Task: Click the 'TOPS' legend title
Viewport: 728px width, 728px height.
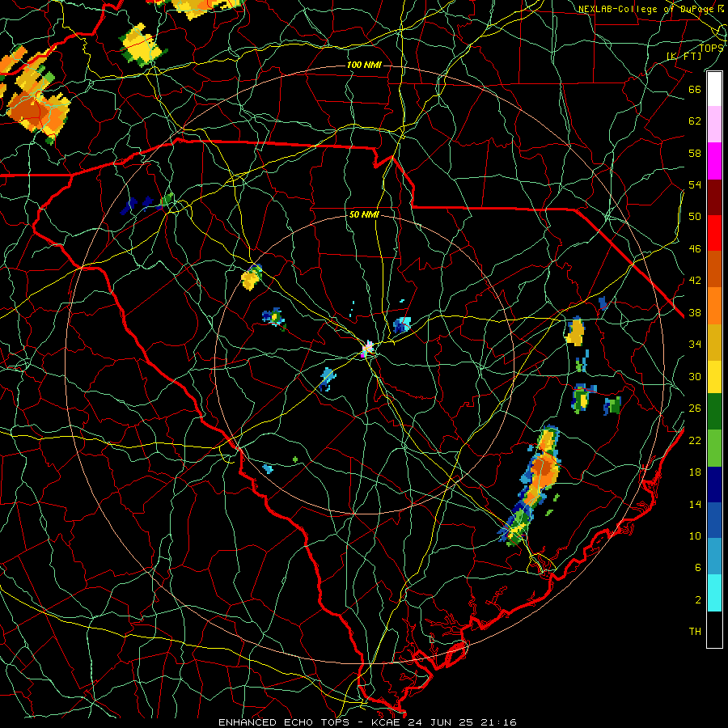Action: pyautogui.click(x=711, y=48)
